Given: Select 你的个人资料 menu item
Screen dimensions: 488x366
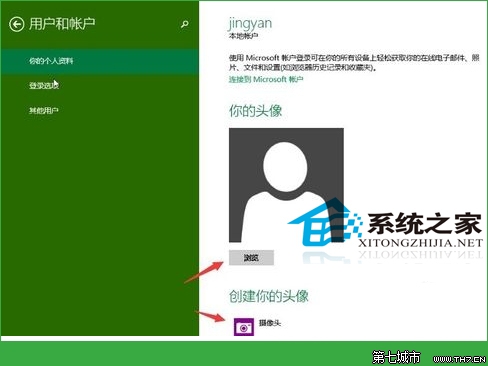Looking at the screenshot, I should click(99, 61).
